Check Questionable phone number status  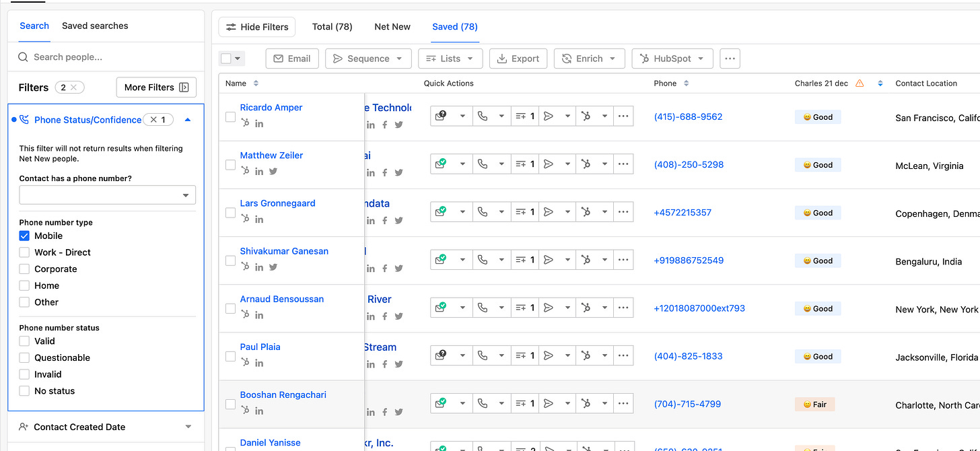[x=24, y=357]
